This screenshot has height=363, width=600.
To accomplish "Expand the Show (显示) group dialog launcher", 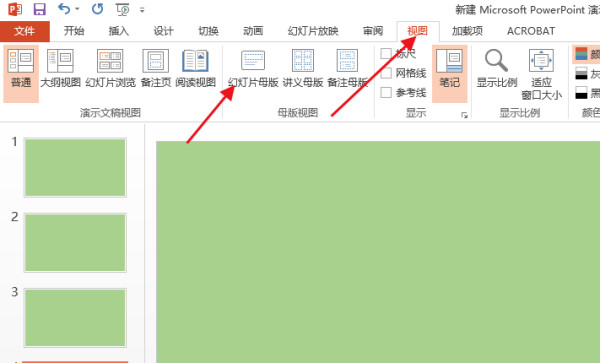I will coord(464,115).
